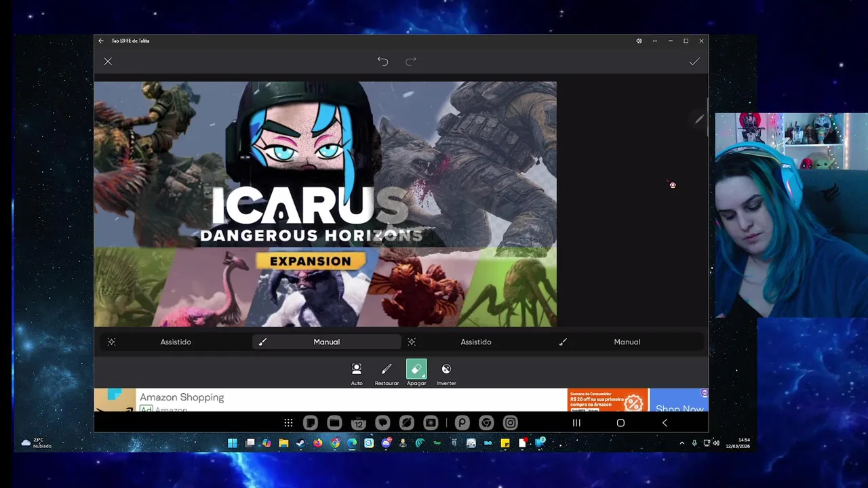Click the tray microphone icon
The height and width of the screenshot is (488, 868).
[694, 443]
